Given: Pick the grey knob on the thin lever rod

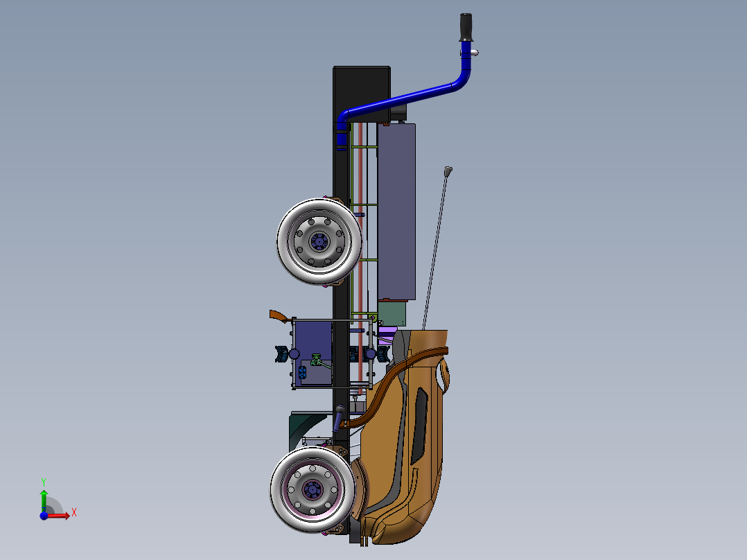Looking at the screenshot, I should 448,172.
